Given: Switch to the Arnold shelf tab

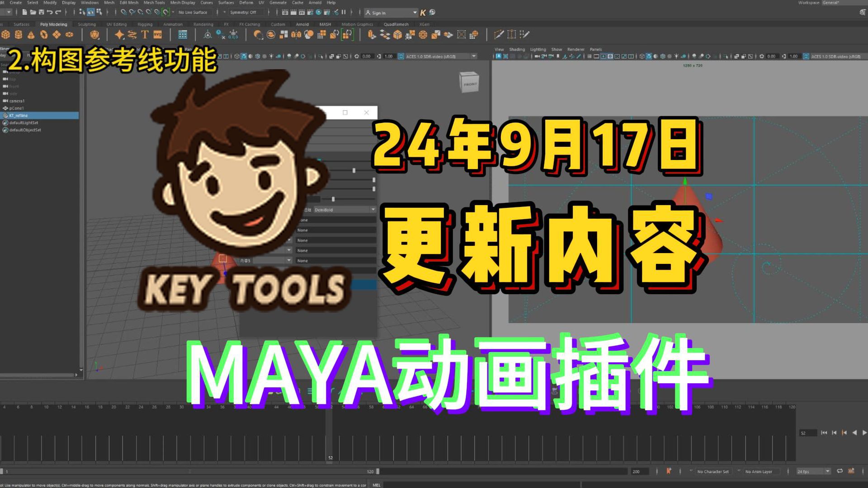Looking at the screenshot, I should [x=302, y=24].
